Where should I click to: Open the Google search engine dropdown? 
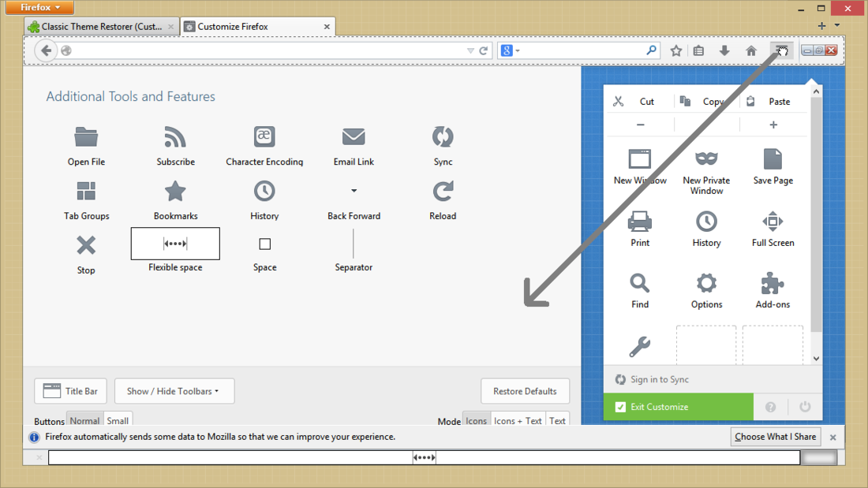click(x=511, y=51)
